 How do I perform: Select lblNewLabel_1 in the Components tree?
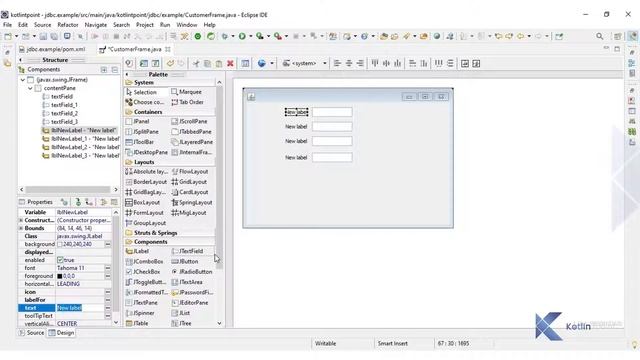pyautogui.click(x=81, y=139)
